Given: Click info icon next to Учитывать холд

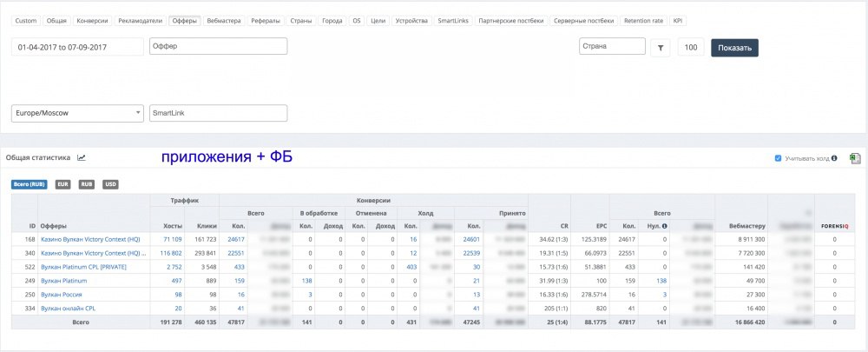Looking at the screenshot, I should [833, 158].
